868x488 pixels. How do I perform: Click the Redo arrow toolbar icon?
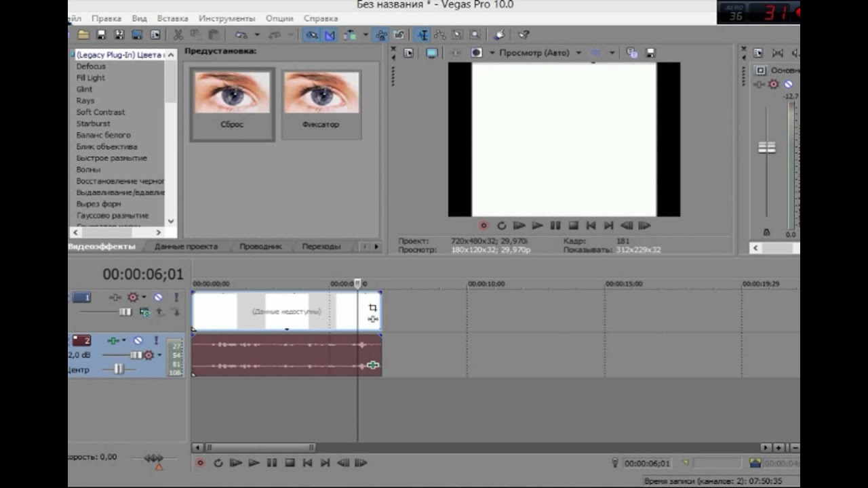274,35
